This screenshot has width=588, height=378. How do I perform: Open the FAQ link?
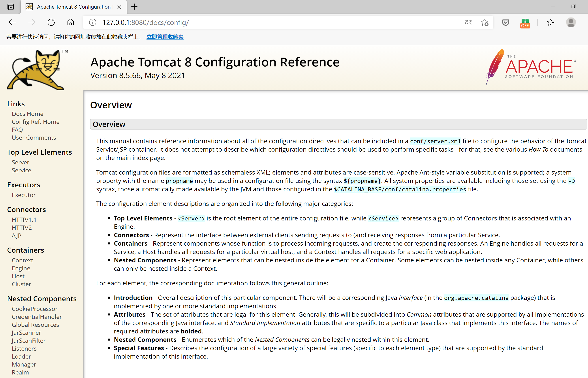pos(17,130)
